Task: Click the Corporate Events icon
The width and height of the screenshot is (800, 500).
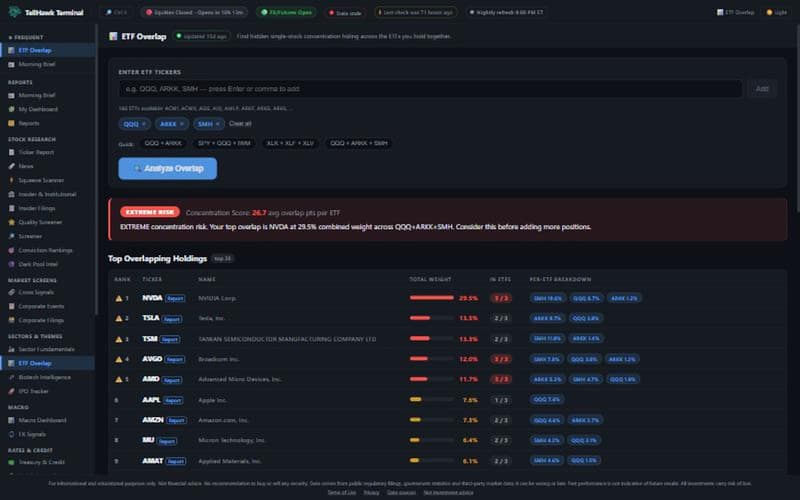Action: [11, 306]
